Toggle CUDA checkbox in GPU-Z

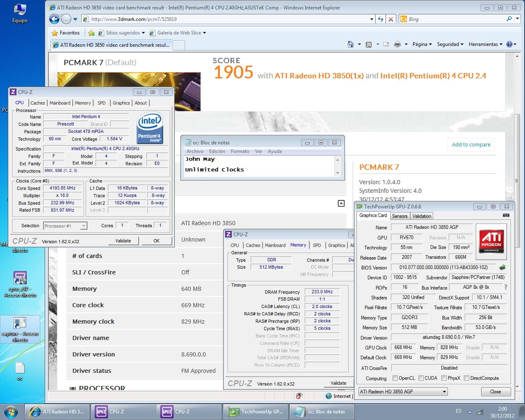[421, 378]
